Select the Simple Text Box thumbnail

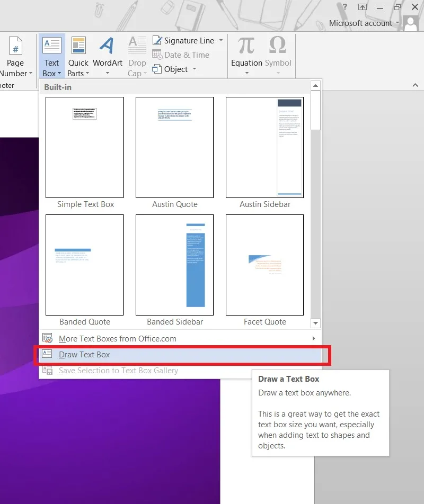[85, 147]
